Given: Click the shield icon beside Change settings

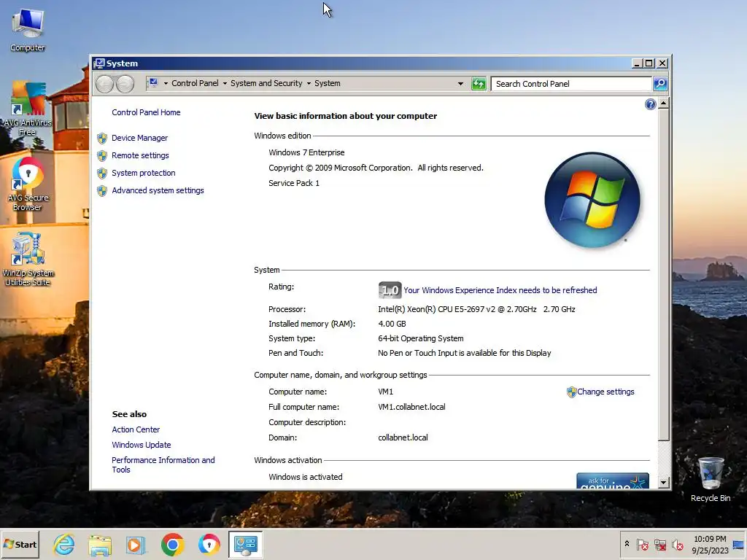Looking at the screenshot, I should coord(571,392).
